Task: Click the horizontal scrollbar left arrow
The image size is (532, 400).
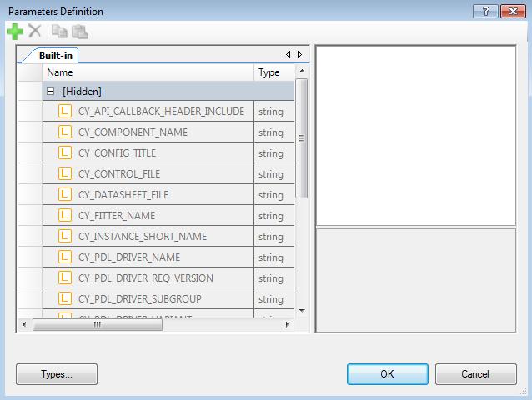Action: click(24, 324)
